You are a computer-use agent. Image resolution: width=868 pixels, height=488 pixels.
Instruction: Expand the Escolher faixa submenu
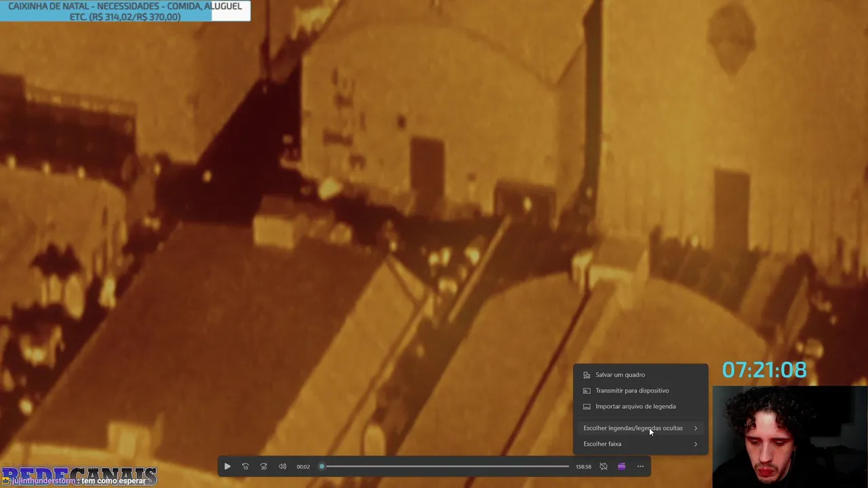[x=641, y=444]
